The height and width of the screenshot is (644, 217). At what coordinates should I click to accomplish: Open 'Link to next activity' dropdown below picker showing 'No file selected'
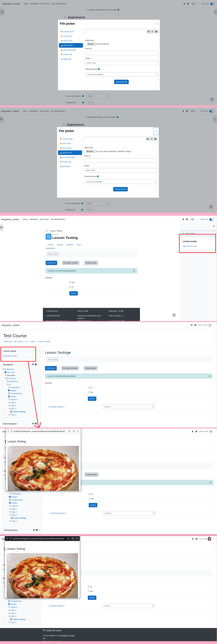pos(98,96)
